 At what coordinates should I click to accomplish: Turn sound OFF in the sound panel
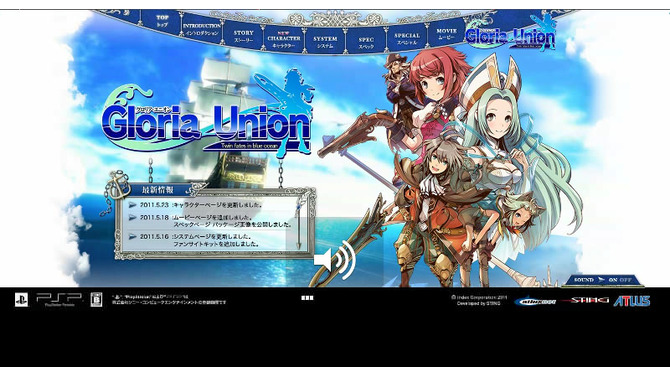[626, 280]
